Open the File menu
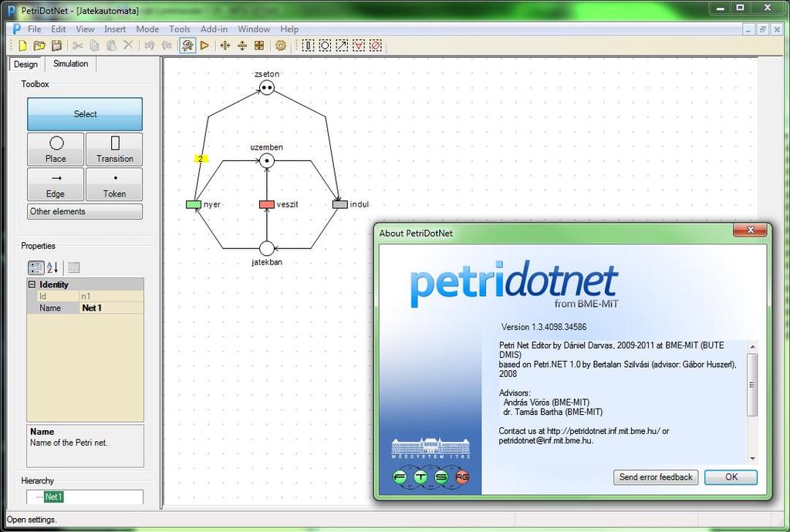Viewport: 790px width, 532px height. click(34, 29)
